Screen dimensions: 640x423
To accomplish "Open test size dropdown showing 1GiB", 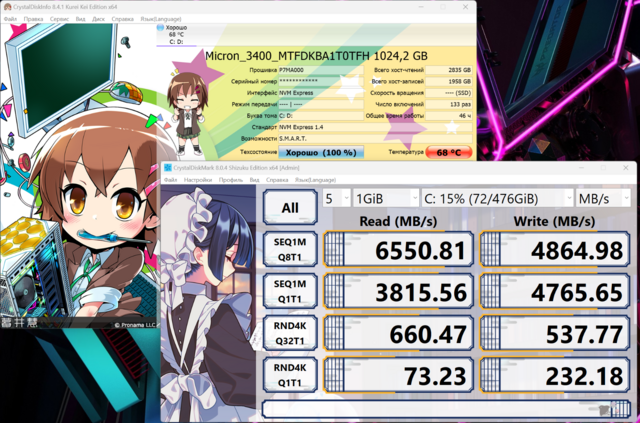I will click(x=386, y=198).
